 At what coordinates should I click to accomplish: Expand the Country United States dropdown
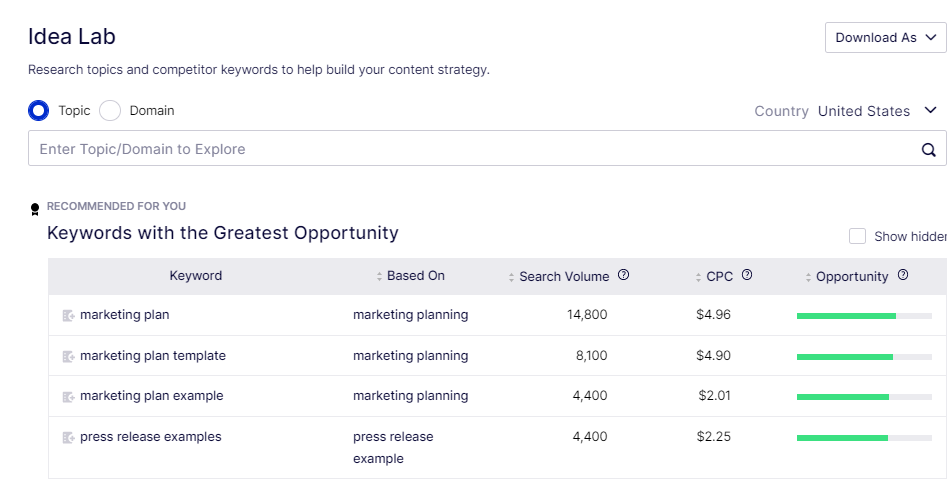pos(876,111)
